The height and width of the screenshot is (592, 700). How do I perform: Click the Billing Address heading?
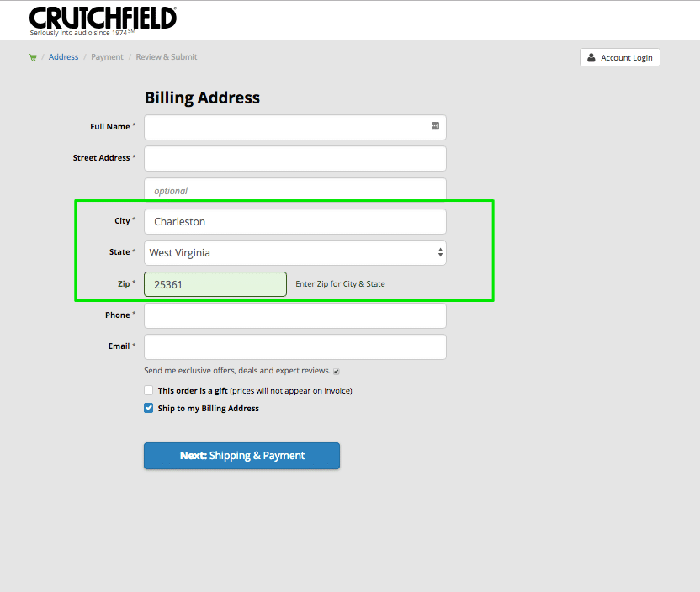tap(202, 98)
